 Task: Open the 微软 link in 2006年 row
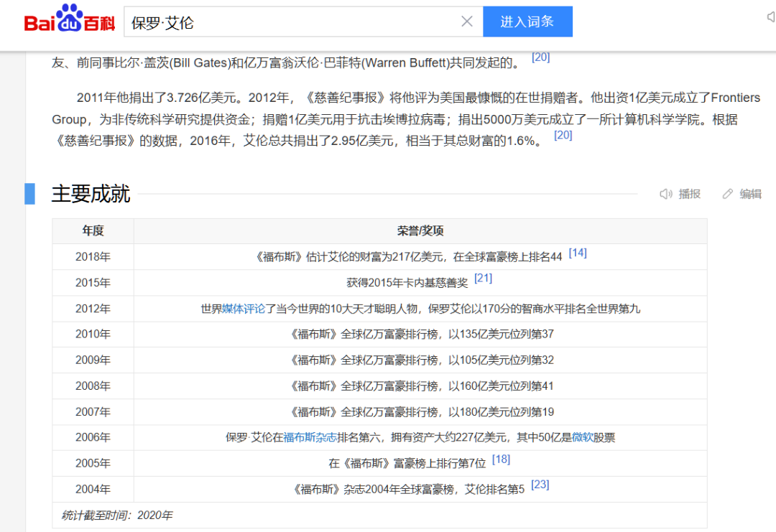(583, 437)
